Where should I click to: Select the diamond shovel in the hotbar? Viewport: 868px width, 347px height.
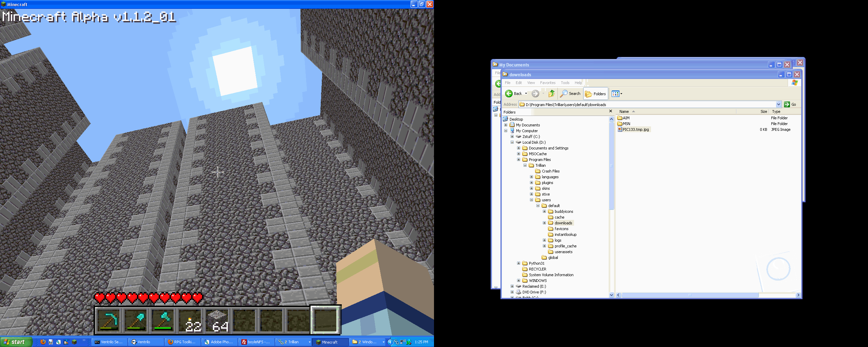coord(136,320)
